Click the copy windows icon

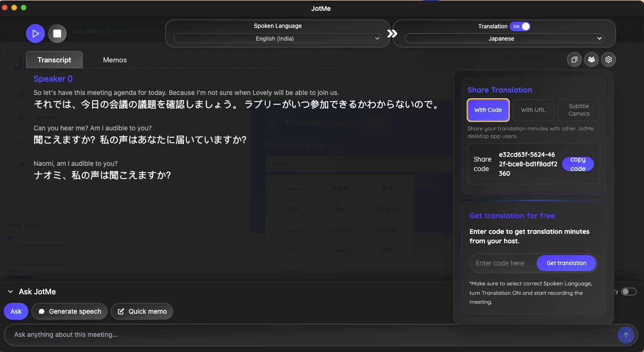574,60
